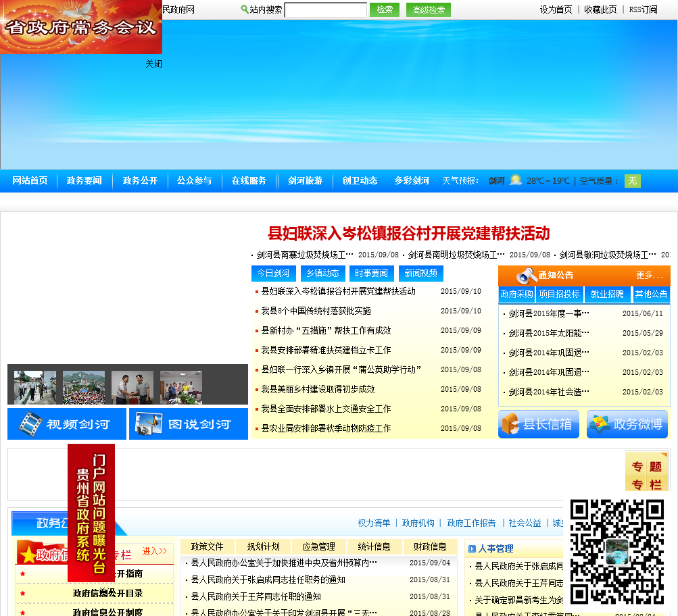Open 政务要闻 navigation item
The width and height of the screenshot is (678, 616).
click(x=84, y=180)
